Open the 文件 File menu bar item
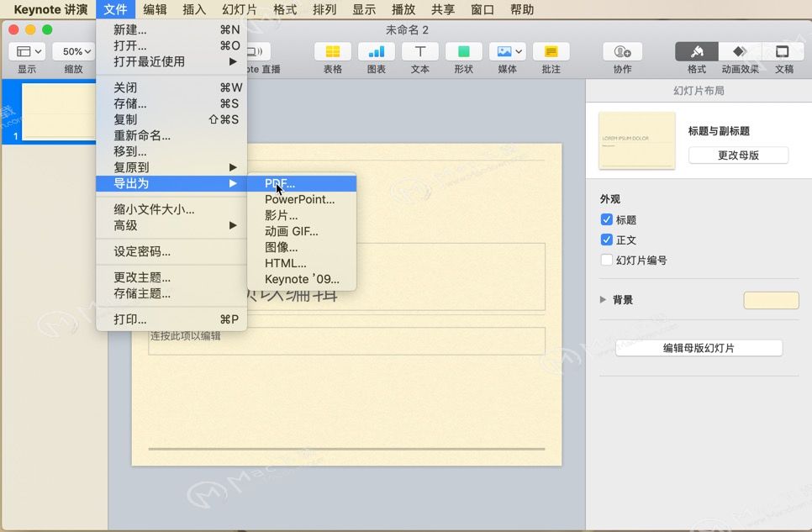This screenshot has height=532, width=812. click(x=115, y=9)
